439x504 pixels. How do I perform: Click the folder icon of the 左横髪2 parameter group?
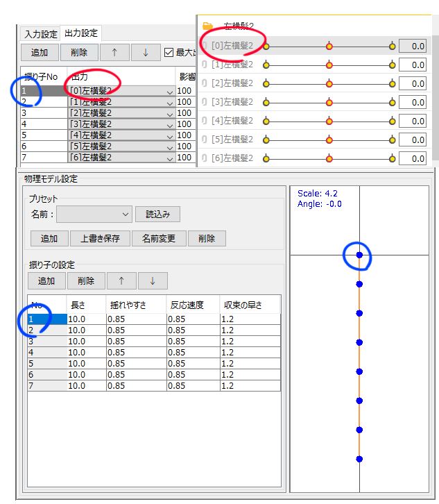[x=208, y=26]
